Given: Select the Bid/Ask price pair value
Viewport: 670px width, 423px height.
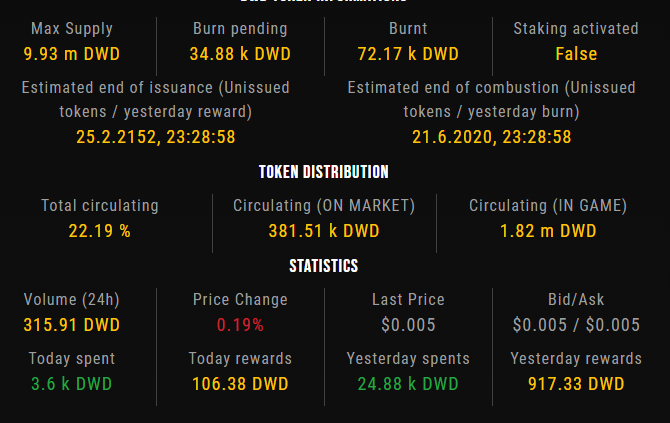Looking at the screenshot, I should (x=576, y=325).
